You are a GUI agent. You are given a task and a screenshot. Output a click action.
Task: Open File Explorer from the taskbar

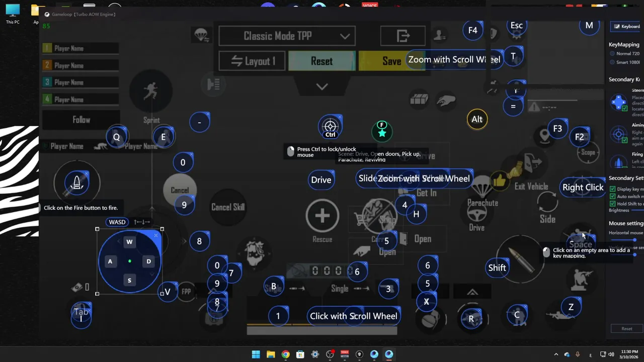click(271, 354)
